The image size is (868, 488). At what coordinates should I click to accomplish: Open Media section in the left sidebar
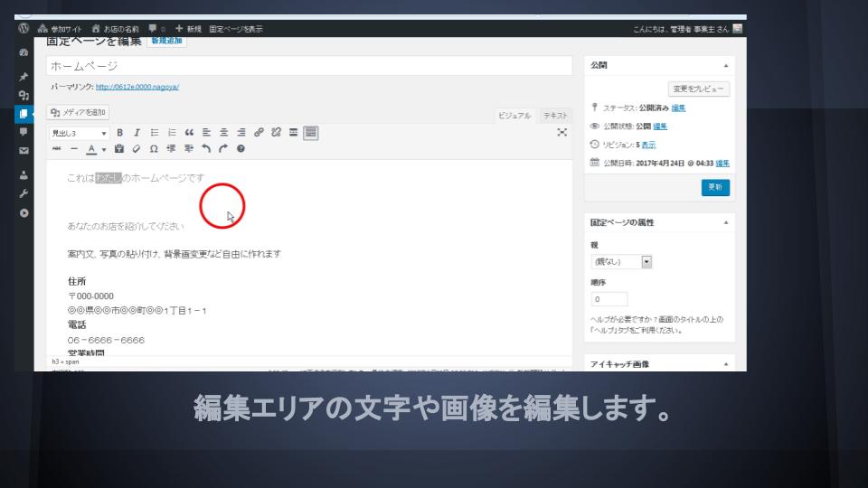pyautogui.click(x=24, y=93)
